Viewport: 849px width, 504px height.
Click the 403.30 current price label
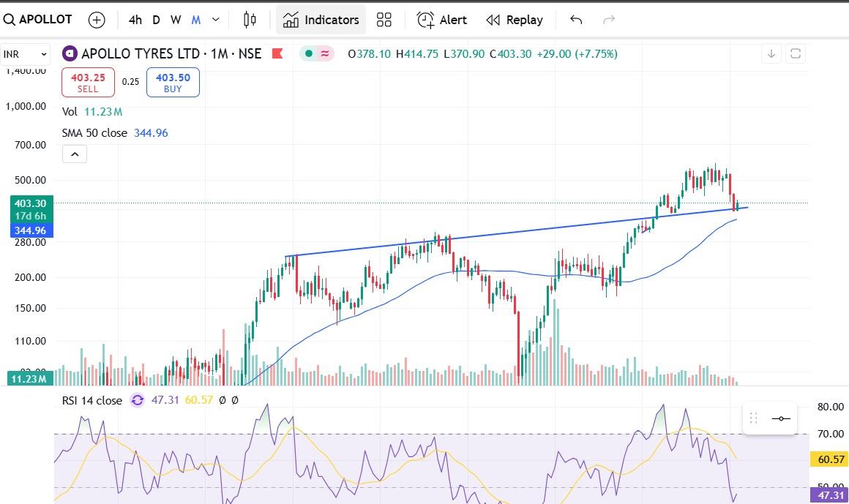31,203
